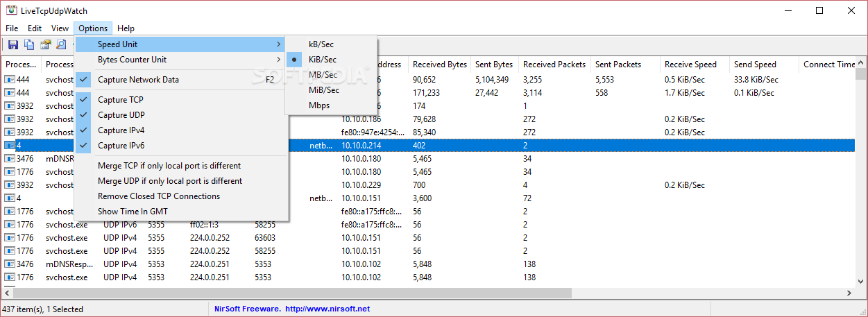This screenshot has height=317, width=868.
Task: Select kB/Sec speed unit
Action: [x=332, y=44]
